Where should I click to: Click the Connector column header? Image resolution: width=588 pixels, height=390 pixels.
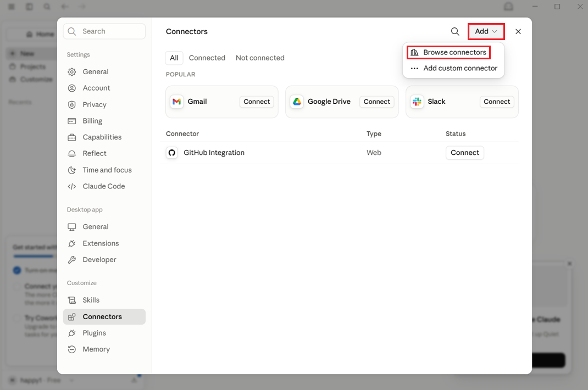pyautogui.click(x=182, y=134)
